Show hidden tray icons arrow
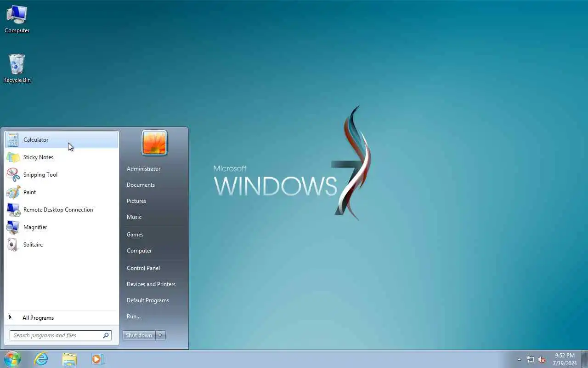Viewport: 588px width, 368px height. (520, 359)
